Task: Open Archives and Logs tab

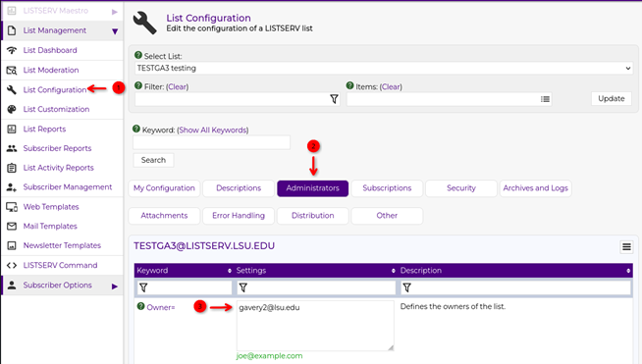Action: click(x=536, y=188)
